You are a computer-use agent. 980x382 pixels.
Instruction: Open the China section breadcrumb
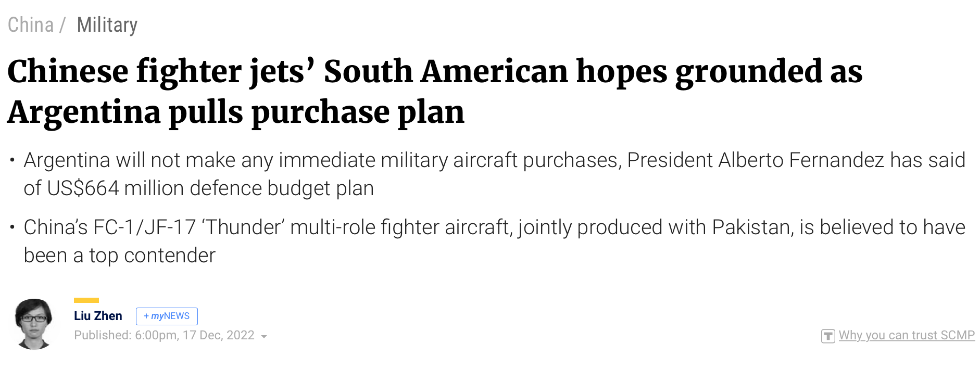click(31, 25)
